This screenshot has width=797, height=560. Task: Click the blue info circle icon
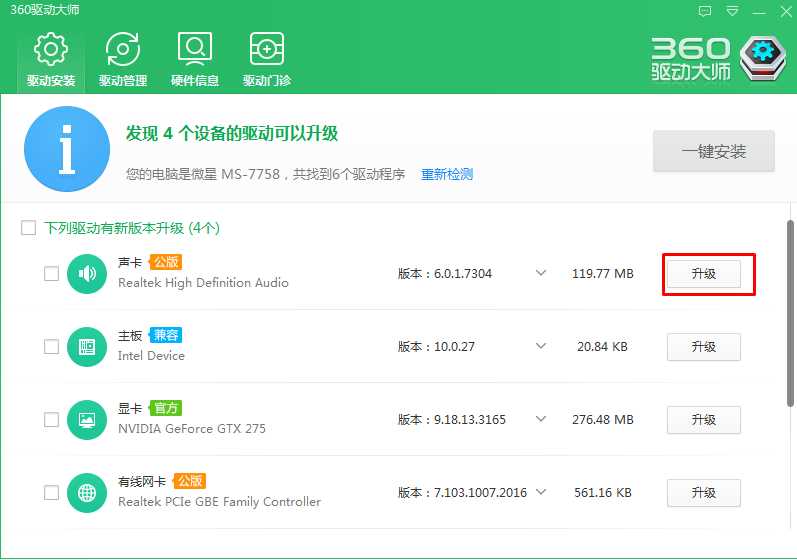pyautogui.click(x=67, y=149)
